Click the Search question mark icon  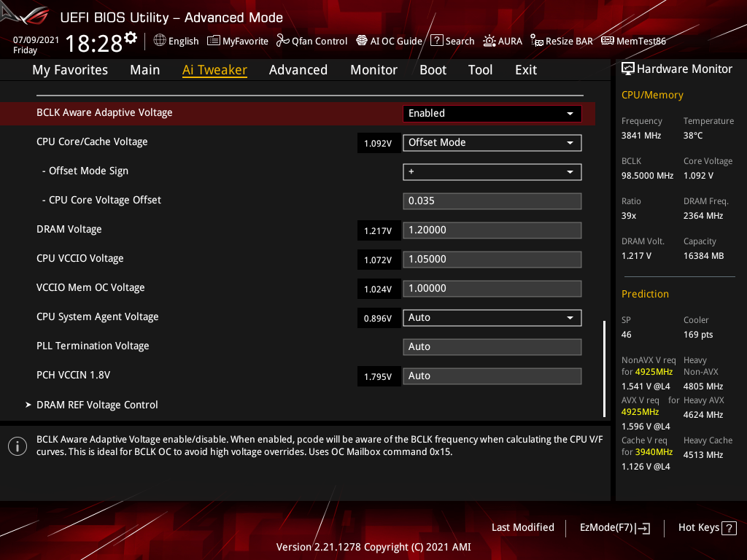(x=436, y=41)
